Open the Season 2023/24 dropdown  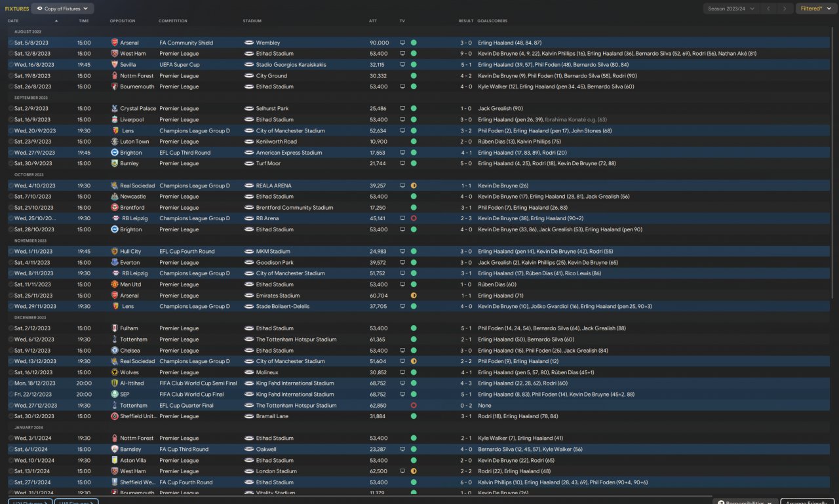click(x=731, y=9)
